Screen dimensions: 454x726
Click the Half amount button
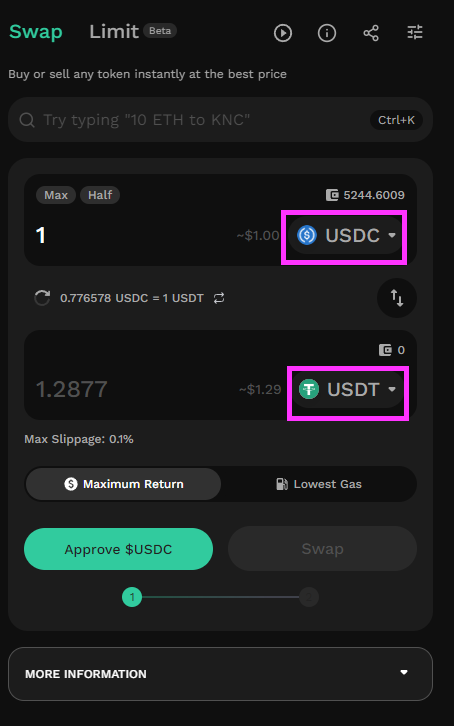pos(100,195)
